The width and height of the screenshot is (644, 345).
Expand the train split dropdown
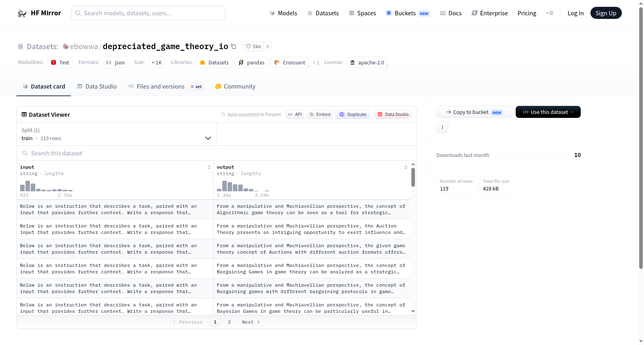coord(116,134)
